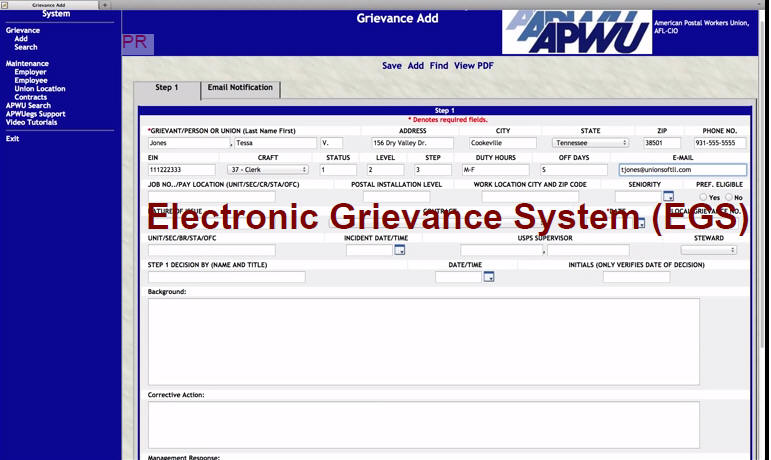Click the Find link
Image resolution: width=771 pixels, height=460 pixels.
pos(439,66)
